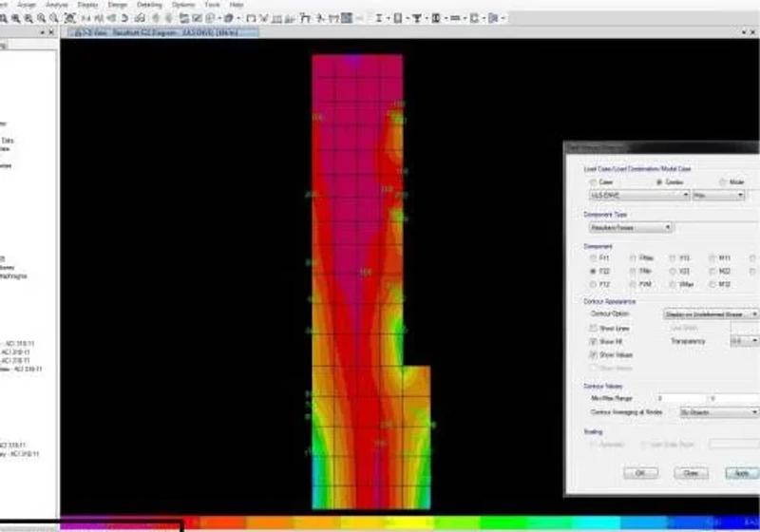Switch to Plan view toolbar icon
760x532 pixels.
(x=100, y=18)
